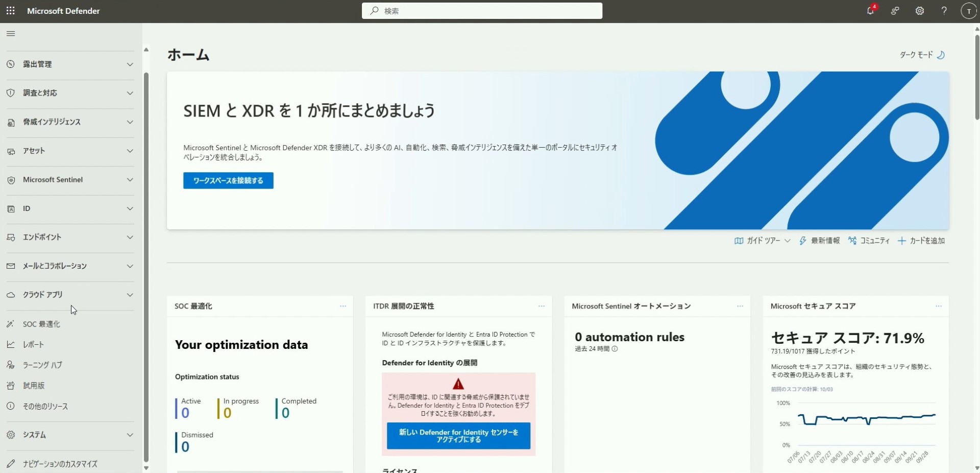Open ラーニング ハブ in the sidebar
Screen dimensions: 980x473
(x=42, y=365)
